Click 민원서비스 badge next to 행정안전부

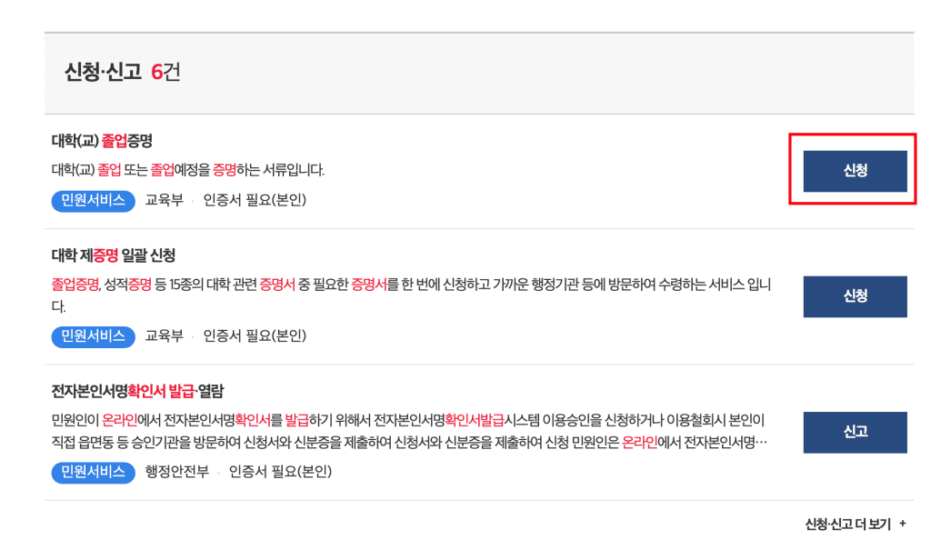[93, 472]
